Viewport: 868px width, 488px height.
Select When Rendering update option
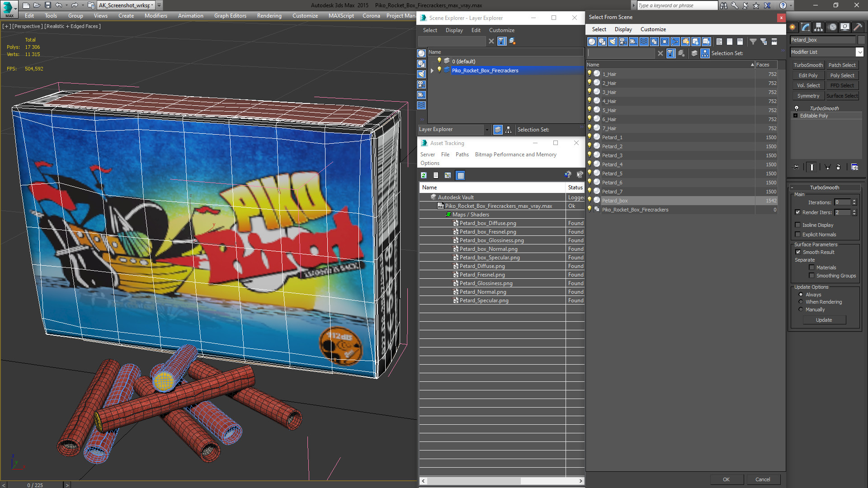[801, 302]
